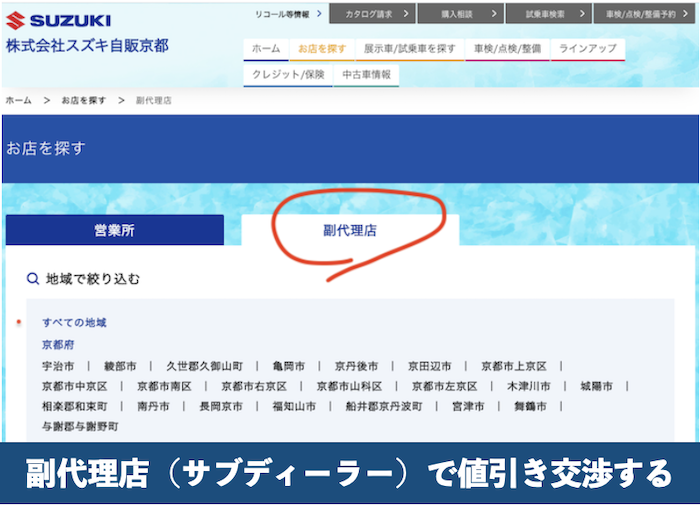
Task: Filter by 京都市中京区
Action: click(x=75, y=386)
